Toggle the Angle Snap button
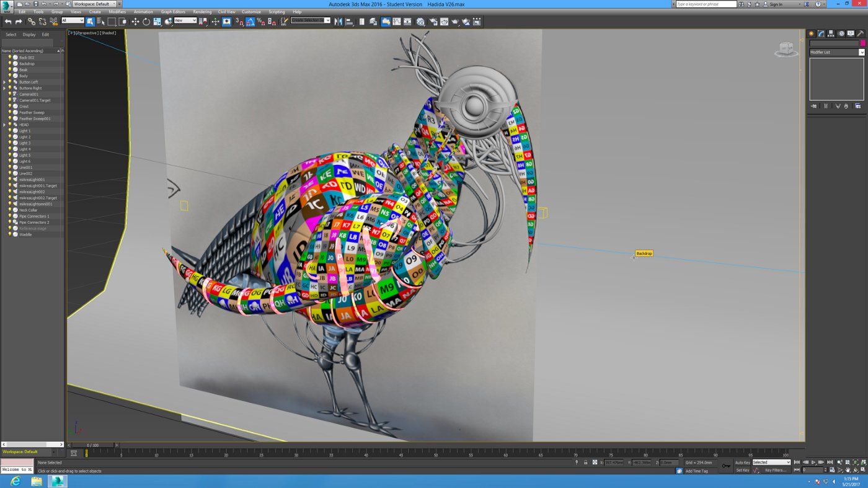The width and height of the screenshot is (868, 488). click(250, 22)
